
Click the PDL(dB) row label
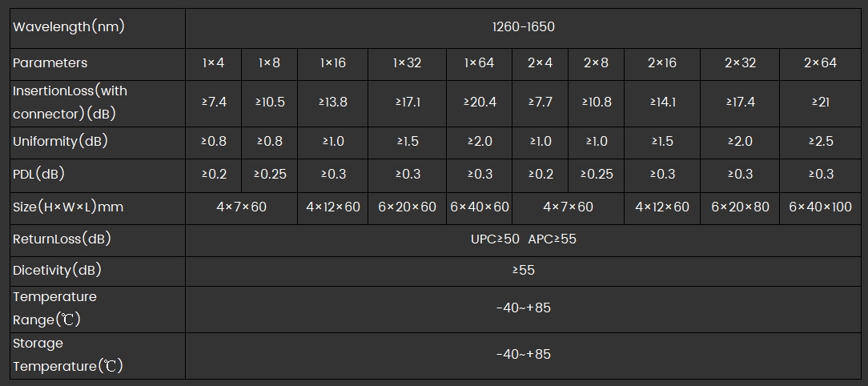pos(38,174)
